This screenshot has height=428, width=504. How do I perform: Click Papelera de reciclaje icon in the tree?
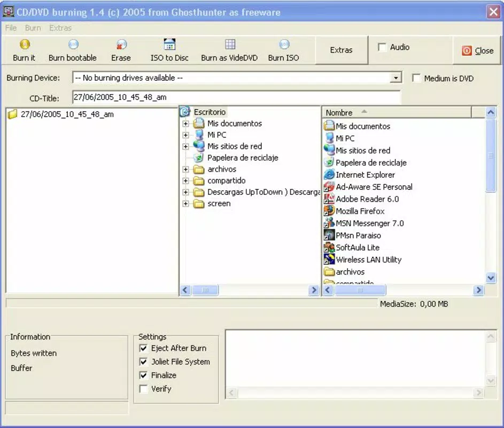pyautogui.click(x=199, y=158)
